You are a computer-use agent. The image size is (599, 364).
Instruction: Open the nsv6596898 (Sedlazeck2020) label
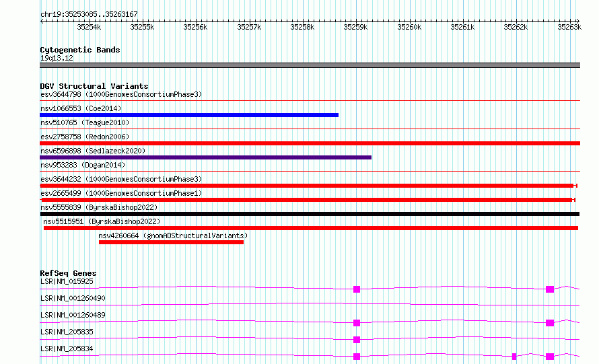coord(93,151)
